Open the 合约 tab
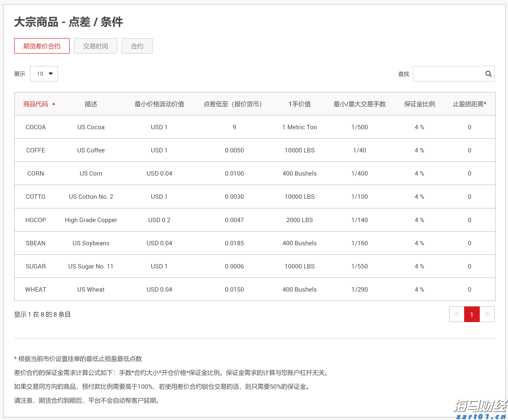 pos(137,46)
